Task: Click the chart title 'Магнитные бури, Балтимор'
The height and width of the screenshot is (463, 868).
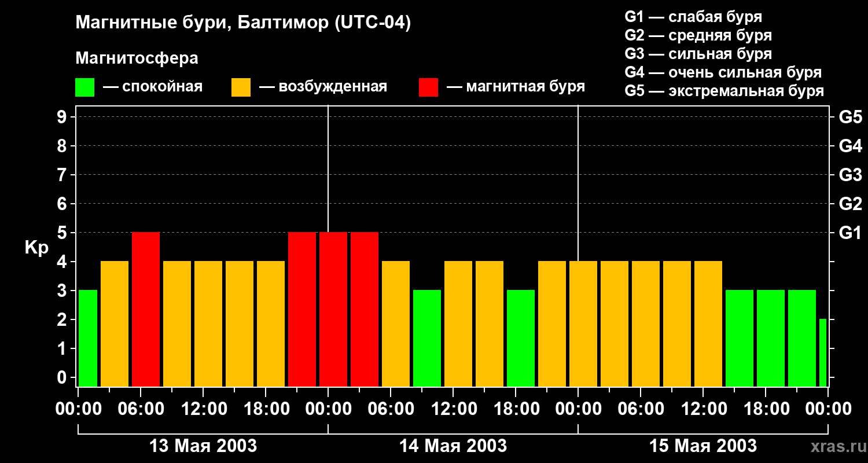Action: coord(243,23)
